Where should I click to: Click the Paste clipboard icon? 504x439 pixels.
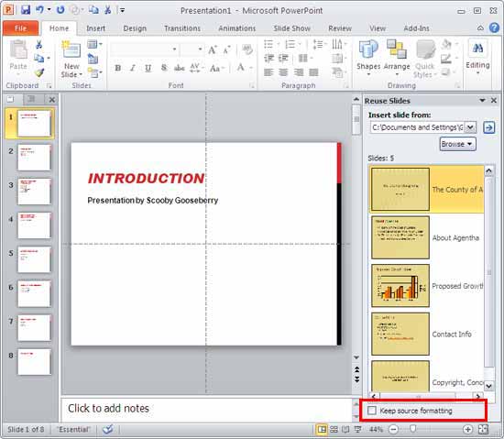coord(18,50)
